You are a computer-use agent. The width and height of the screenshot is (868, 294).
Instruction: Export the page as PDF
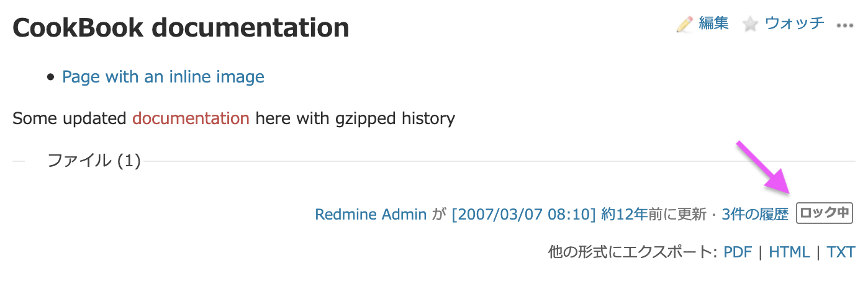click(738, 252)
